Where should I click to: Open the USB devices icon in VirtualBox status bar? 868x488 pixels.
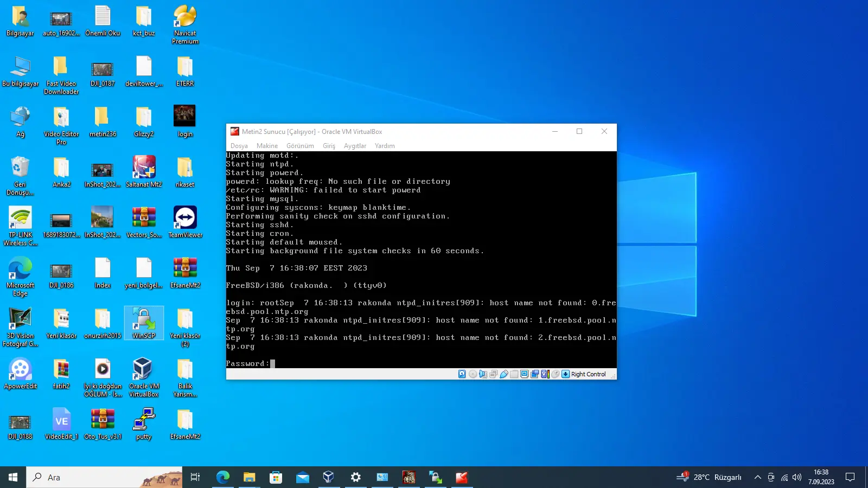pyautogui.click(x=504, y=374)
